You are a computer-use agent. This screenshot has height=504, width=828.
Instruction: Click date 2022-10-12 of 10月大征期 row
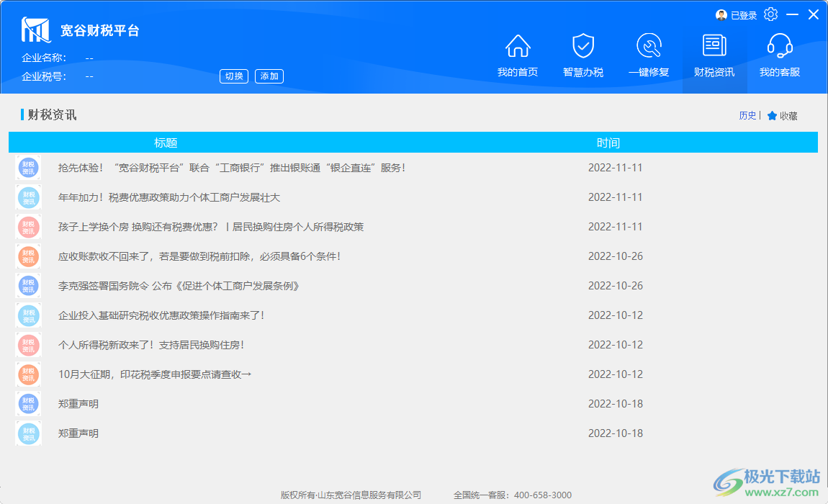point(615,374)
